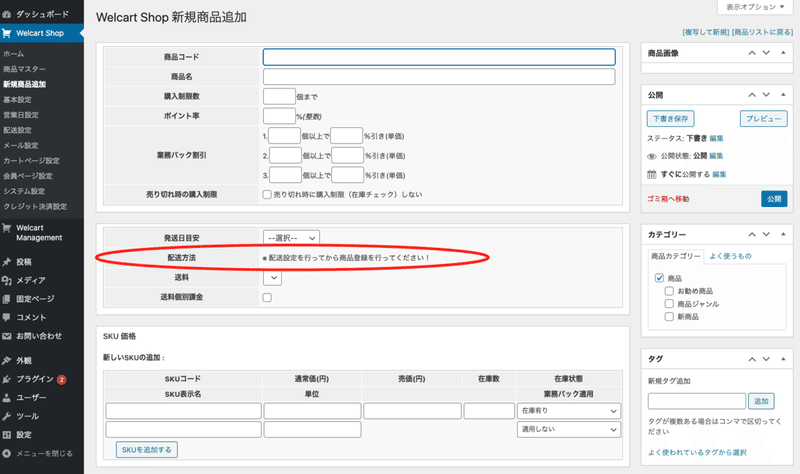
Task: Check the お勧め商品 category checkbox
Action: (669, 291)
